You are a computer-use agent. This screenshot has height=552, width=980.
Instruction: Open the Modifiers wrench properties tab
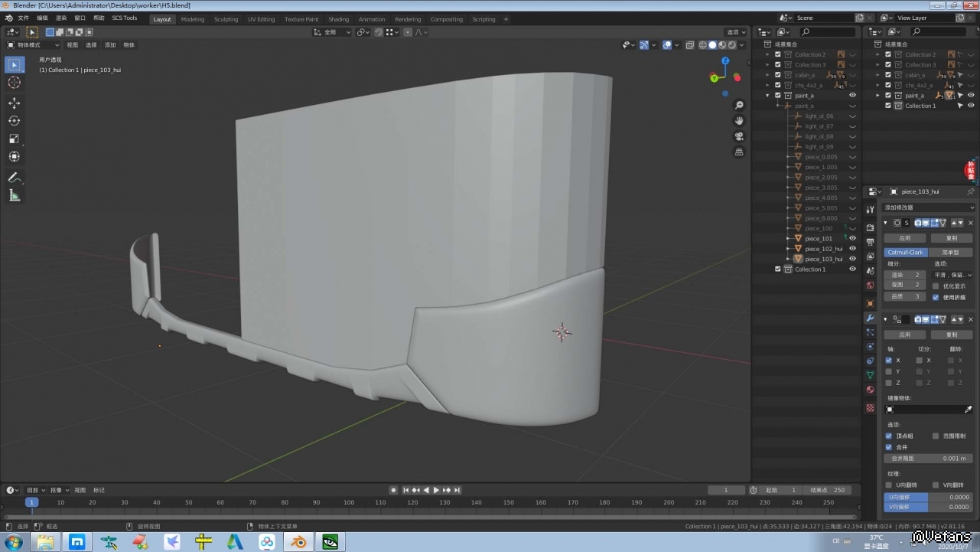pyautogui.click(x=870, y=318)
